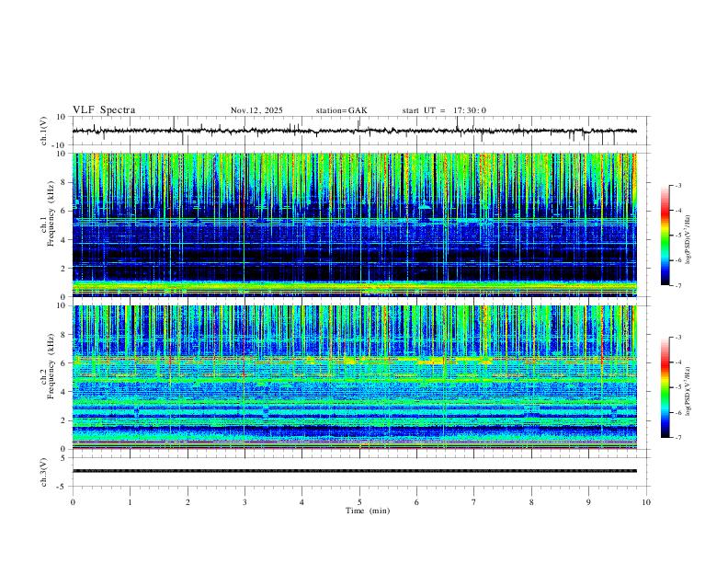The width and height of the screenshot is (728, 563).
Task: Click the "-6" tick on ch.2 colorbar
Action: [677, 412]
